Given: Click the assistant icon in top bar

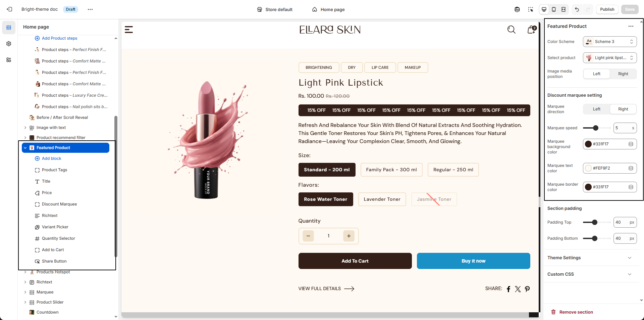Looking at the screenshot, I should click(x=517, y=9).
